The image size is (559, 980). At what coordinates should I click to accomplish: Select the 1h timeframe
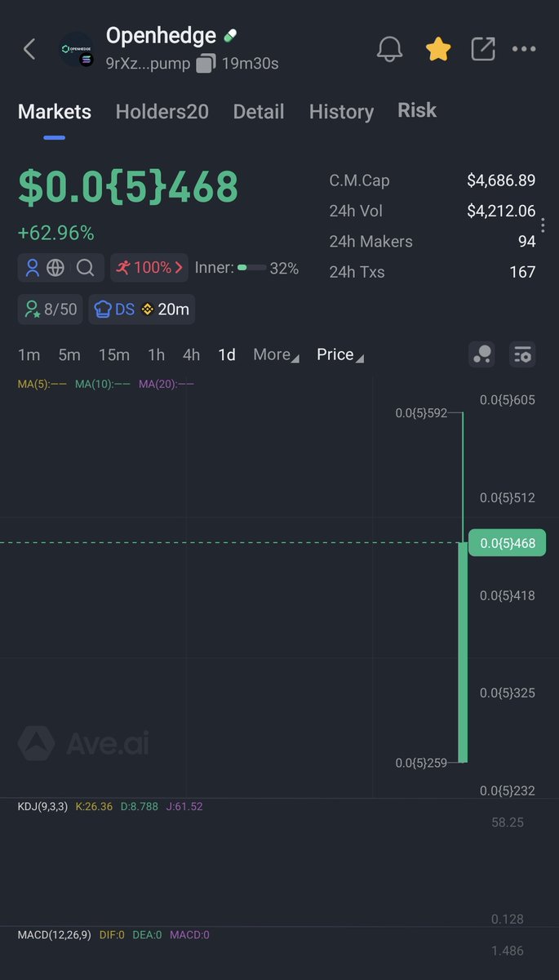tap(156, 354)
